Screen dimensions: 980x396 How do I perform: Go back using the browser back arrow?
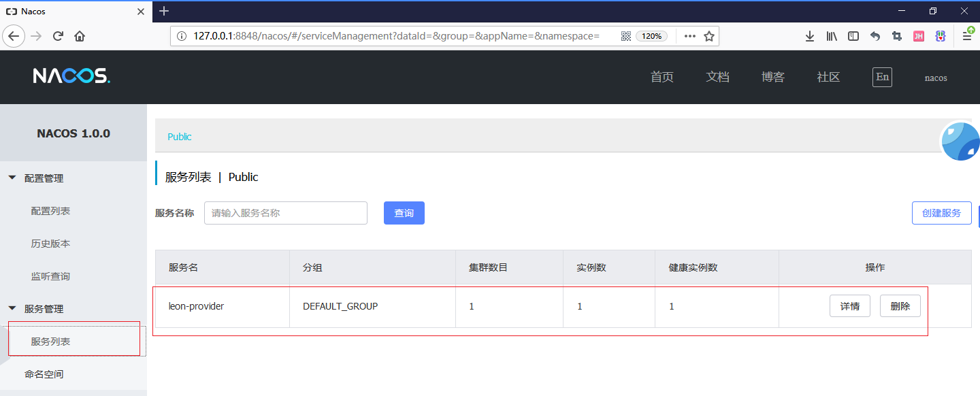pyautogui.click(x=14, y=36)
